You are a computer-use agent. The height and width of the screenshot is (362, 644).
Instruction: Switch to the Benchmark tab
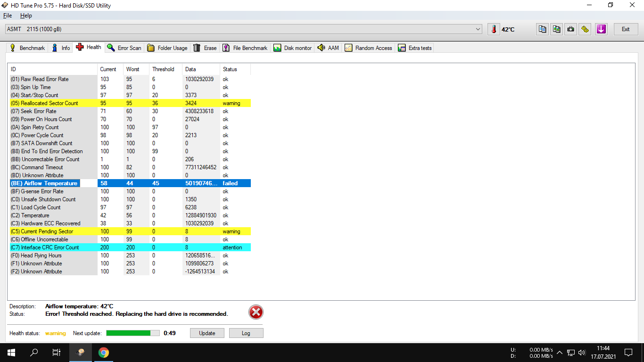click(x=27, y=48)
